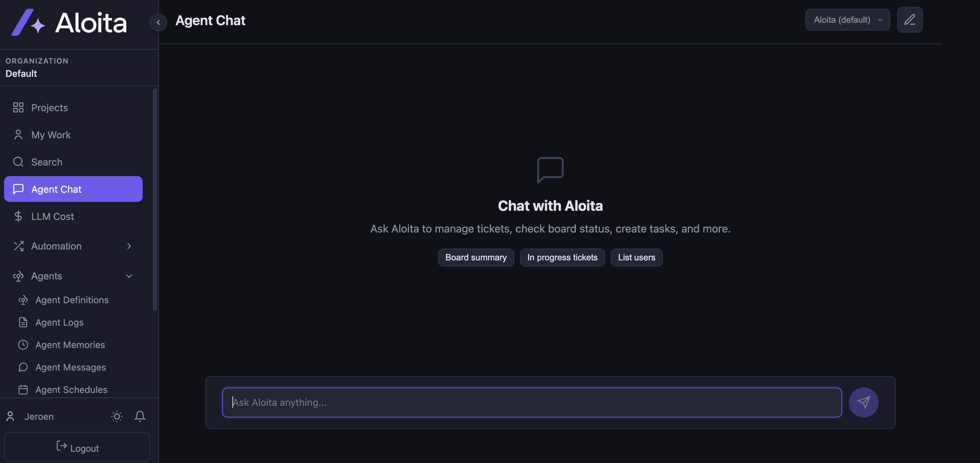Screen dimensions: 980x463
Task: Focus the Ask Aloita anything input
Action: tap(532, 402)
